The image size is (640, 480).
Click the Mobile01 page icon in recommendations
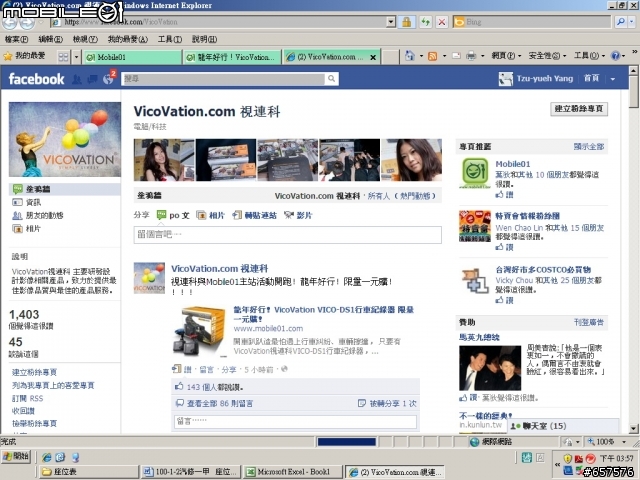click(x=475, y=172)
